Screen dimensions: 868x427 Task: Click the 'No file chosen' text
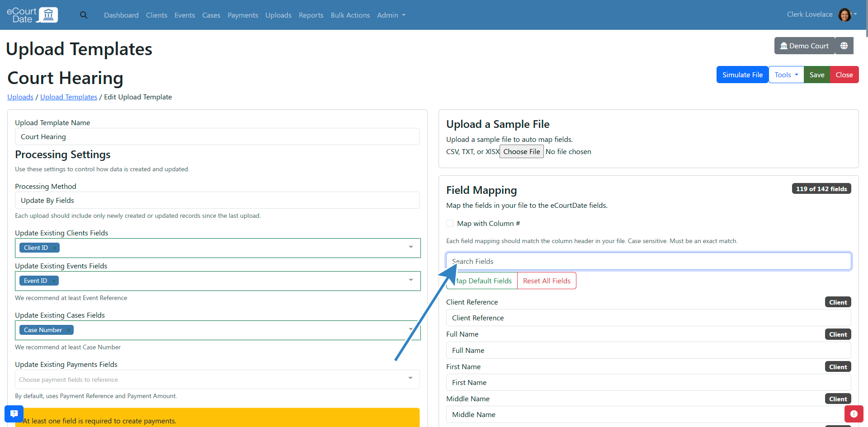[x=568, y=151]
